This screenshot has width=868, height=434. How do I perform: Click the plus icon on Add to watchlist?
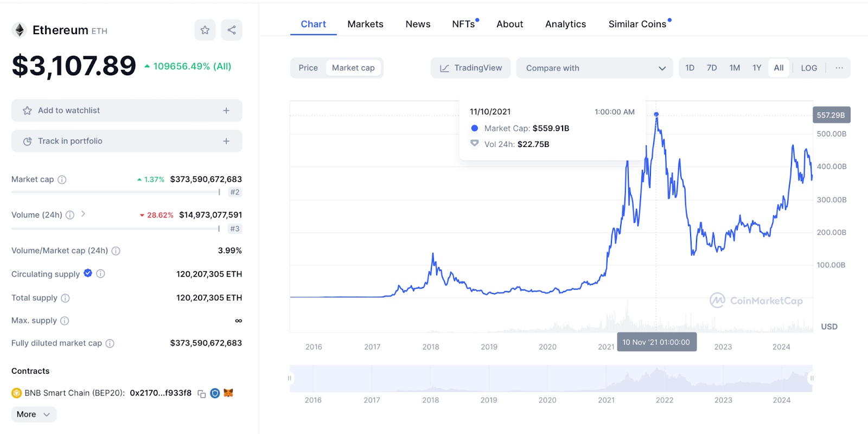[x=226, y=111]
